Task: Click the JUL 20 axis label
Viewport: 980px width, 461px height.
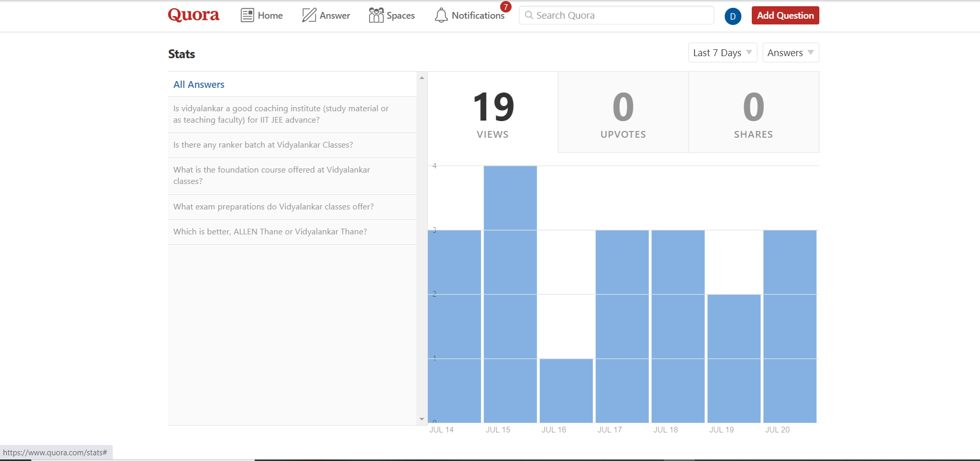Action: (x=777, y=430)
